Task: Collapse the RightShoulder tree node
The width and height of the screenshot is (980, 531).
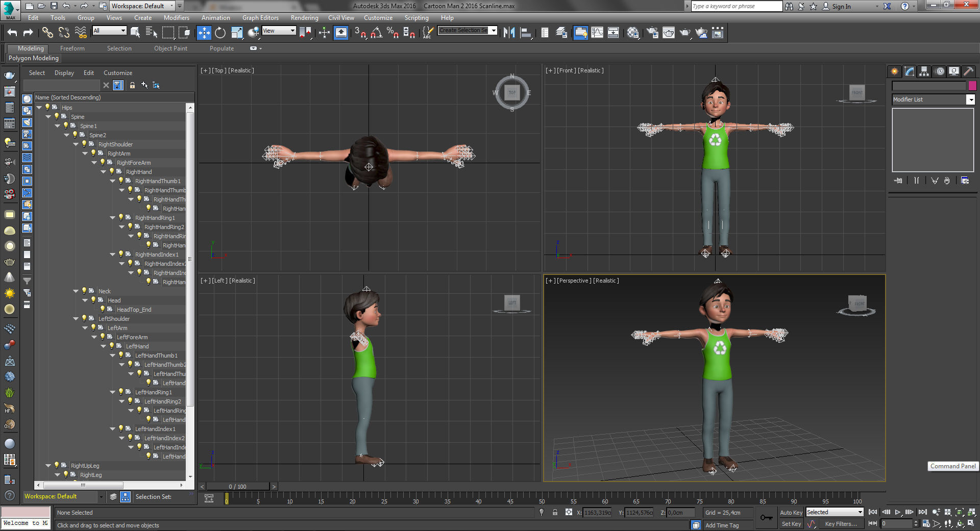Action: pos(76,144)
